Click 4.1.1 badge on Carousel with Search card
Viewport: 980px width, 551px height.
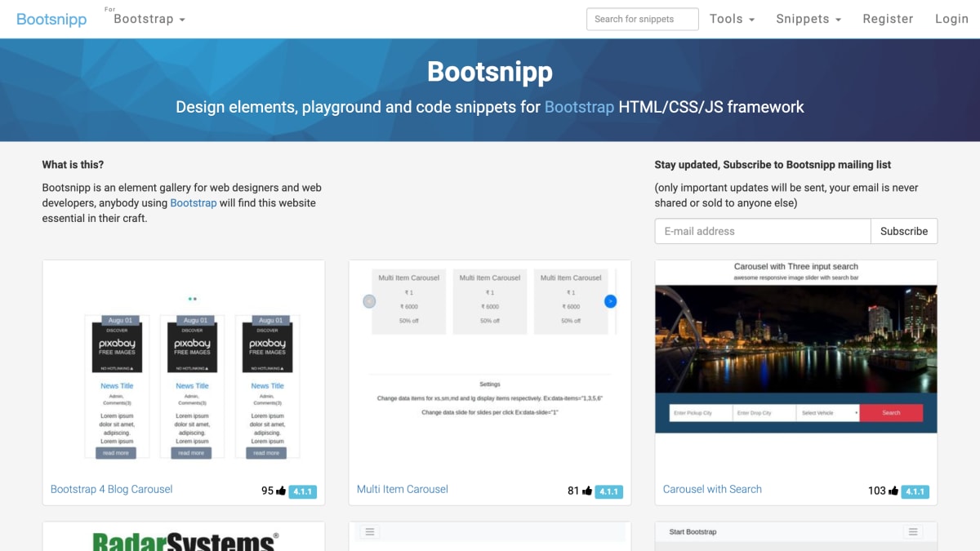pos(915,491)
